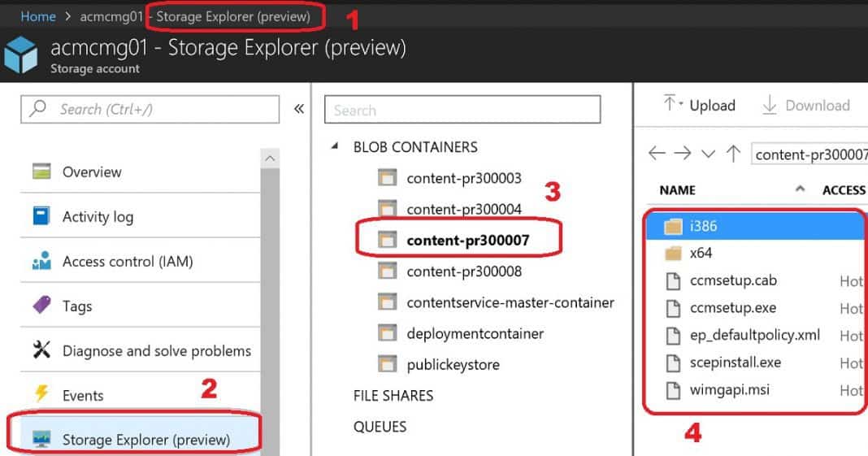Open the deploymentcontainer container

pyautogui.click(x=475, y=334)
